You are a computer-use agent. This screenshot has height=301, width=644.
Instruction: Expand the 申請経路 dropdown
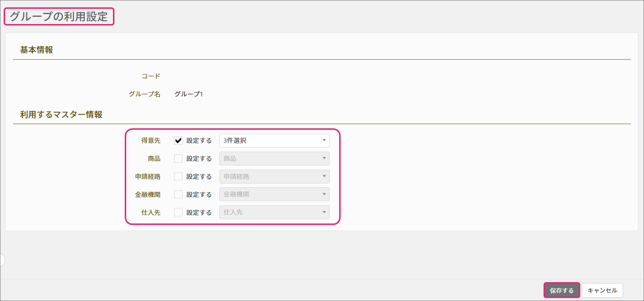[274, 177]
